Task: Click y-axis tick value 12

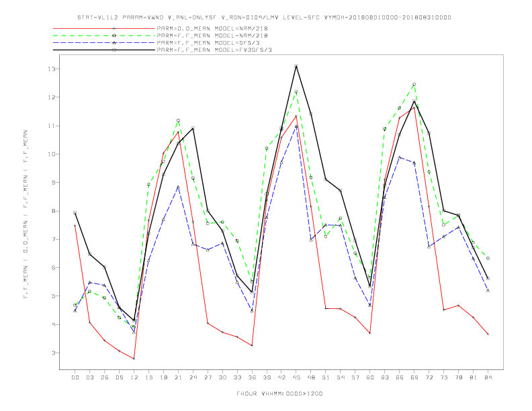Action: (52, 97)
